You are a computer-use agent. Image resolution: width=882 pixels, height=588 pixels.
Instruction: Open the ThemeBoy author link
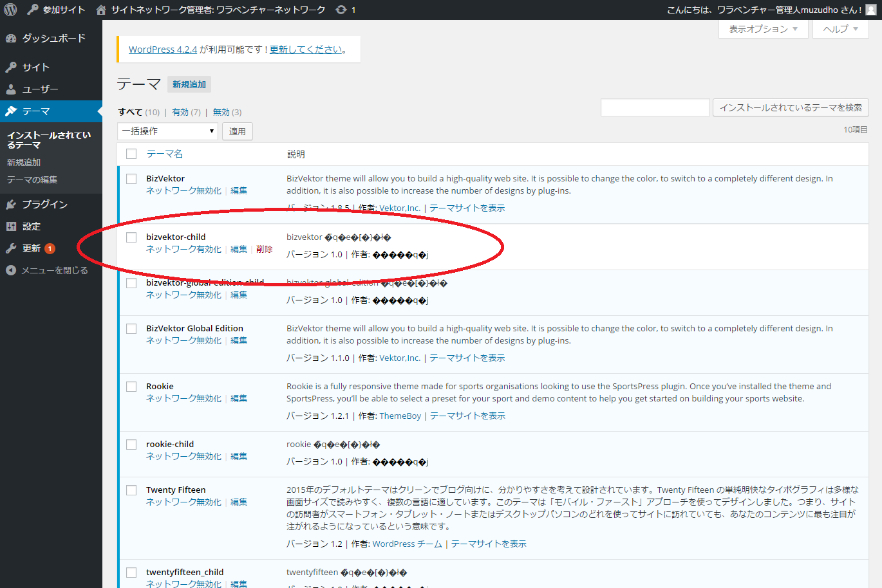point(400,416)
